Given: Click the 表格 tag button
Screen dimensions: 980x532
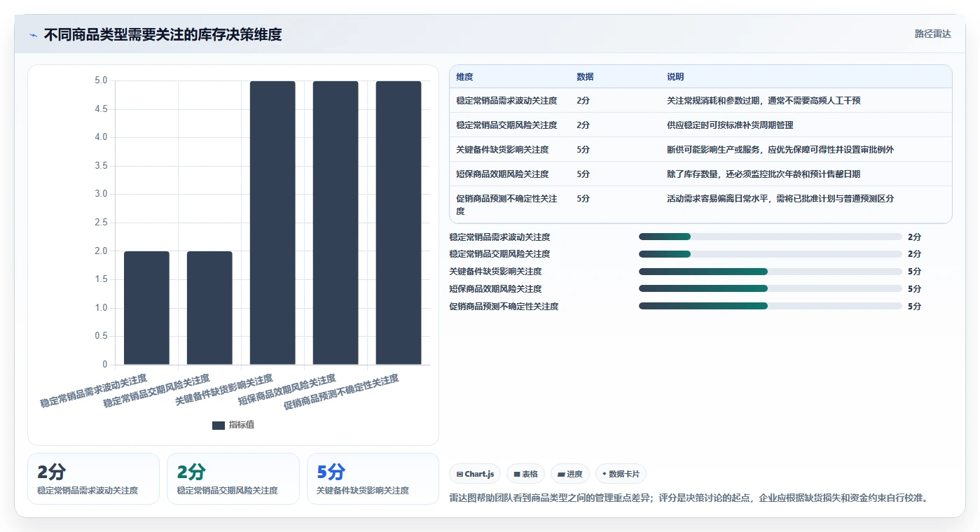Looking at the screenshot, I should pos(525,474).
